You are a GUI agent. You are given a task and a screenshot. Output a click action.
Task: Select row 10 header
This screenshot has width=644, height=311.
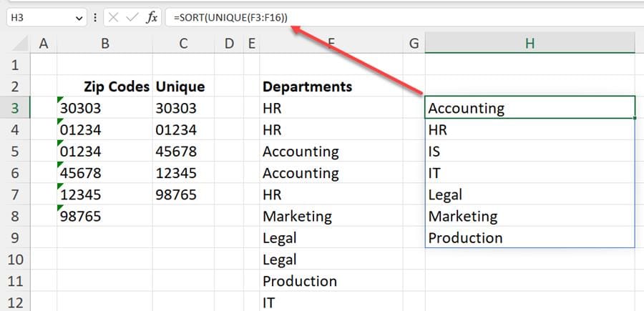point(15,260)
